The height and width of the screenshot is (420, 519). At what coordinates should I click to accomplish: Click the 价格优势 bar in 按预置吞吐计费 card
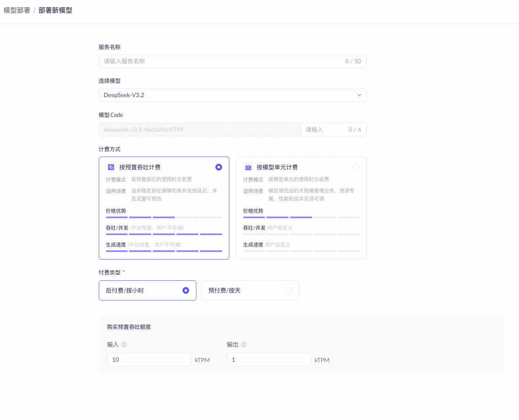(x=164, y=217)
